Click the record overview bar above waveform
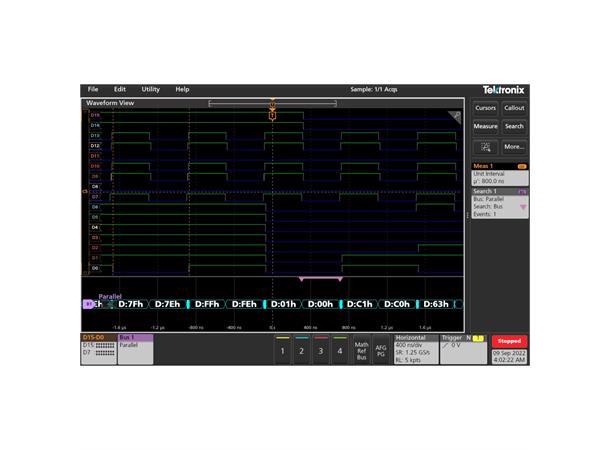The width and height of the screenshot is (610, 450). (271, 102)
